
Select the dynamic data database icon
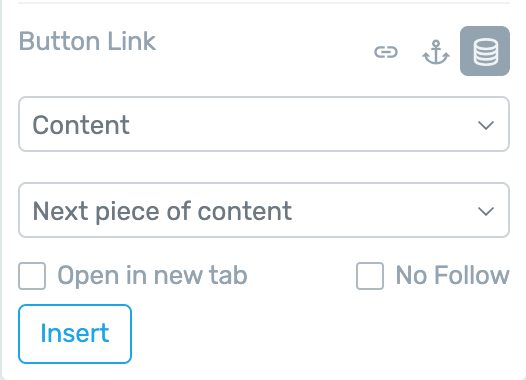(x=485, y=51)
